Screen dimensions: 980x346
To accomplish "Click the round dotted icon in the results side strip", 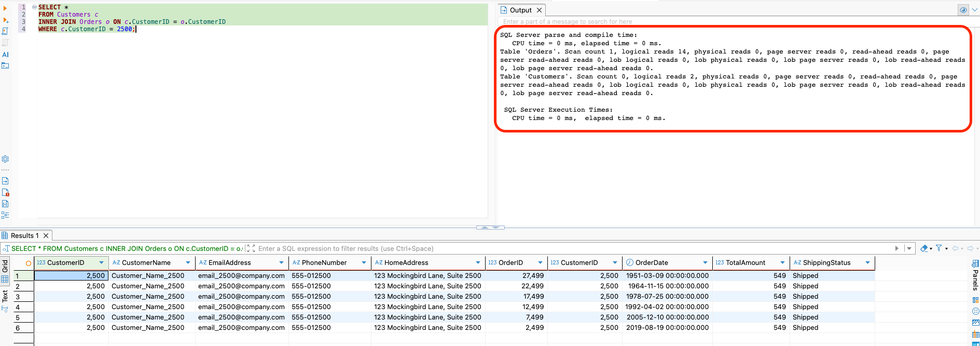I will pyautogui.click(x=975, y=311).
